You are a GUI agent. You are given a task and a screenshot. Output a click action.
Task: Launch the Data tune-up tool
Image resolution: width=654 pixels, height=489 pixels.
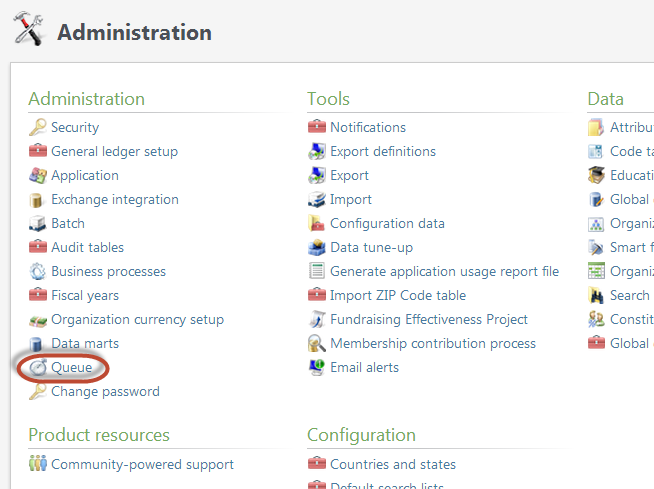[371, 247]
